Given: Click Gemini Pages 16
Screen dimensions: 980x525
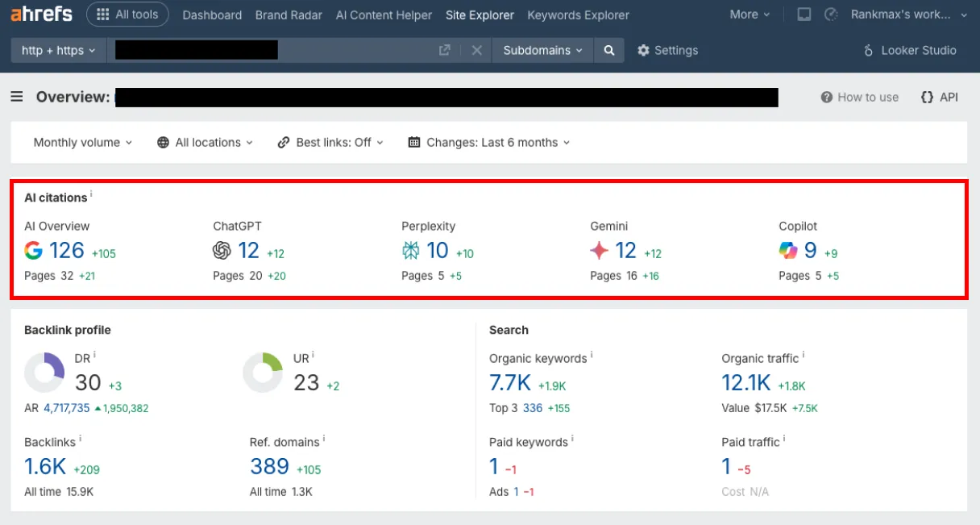Looking at the screenshot, I should [x=614, y=276].
